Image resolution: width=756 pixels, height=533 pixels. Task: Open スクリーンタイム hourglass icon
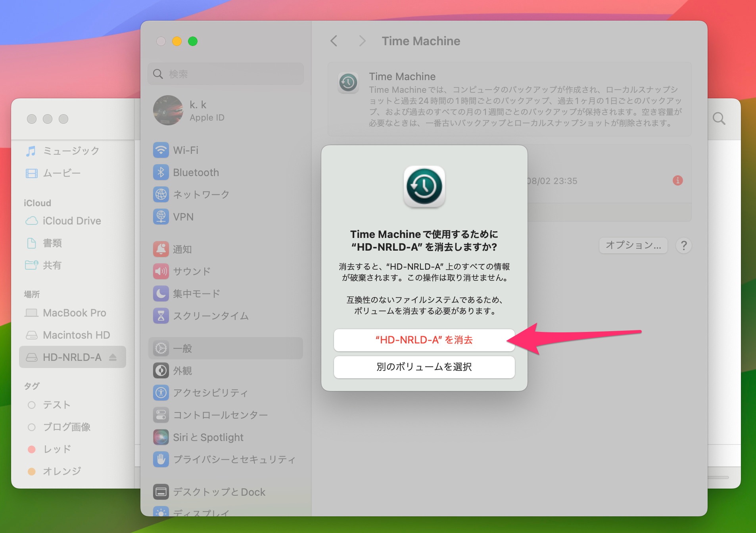pyautogui.click(x=161, y=316)
